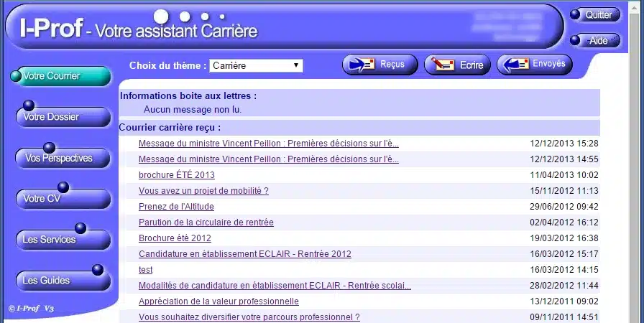Click the blue sphere above Vos Perspectives
This screenshot has width=644, height=323.
(50, 148)
